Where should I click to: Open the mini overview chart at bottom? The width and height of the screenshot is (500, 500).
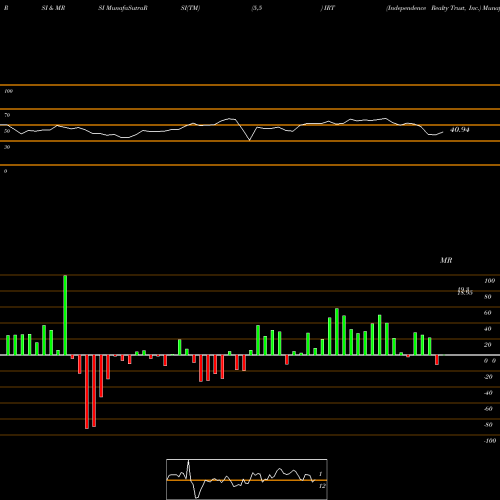pos(247,479)
